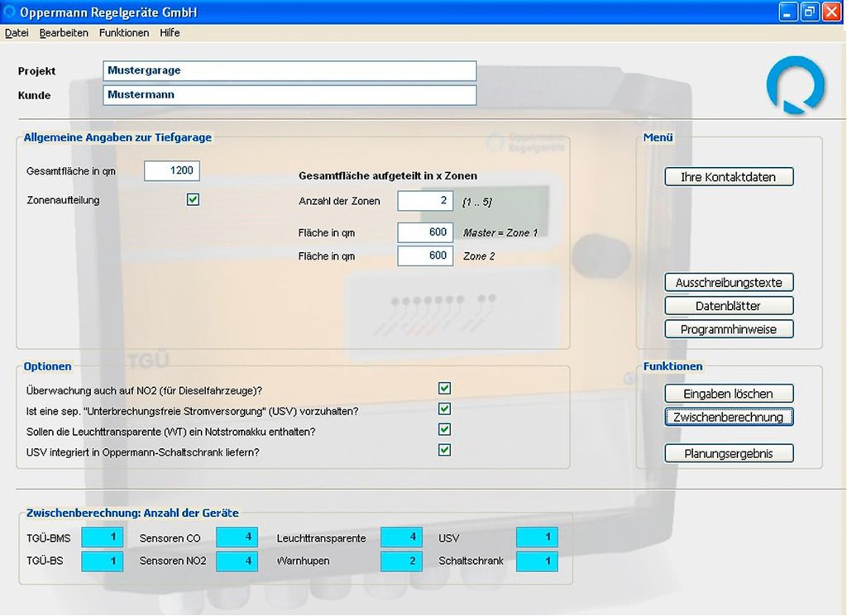This screenshot has height=616, width=847.
Task: Open Ausschreibungstexte
Action: click(x=729, y=282)
